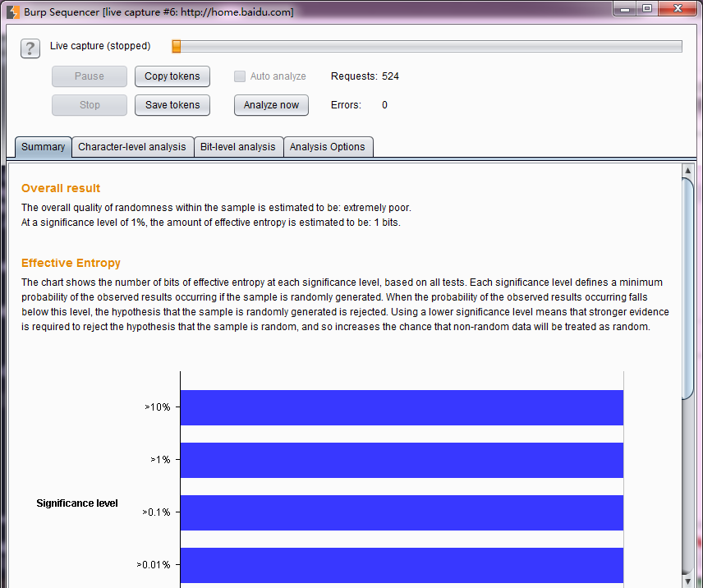The height and width of the screenshot is (588, 703).
Task: Switch to the Character-level analysis tab
Action: pos(132,147)
